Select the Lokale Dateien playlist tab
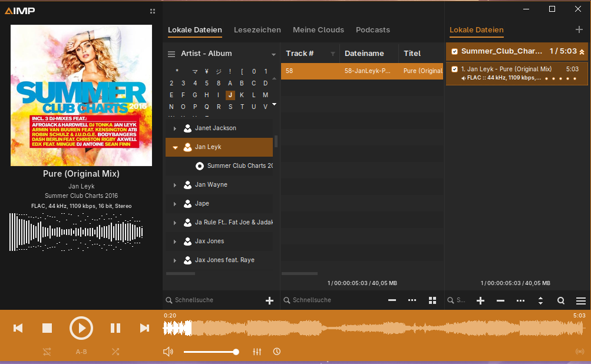Image resolution: width=591 pixels, height=364 pixels. [477, 30]
